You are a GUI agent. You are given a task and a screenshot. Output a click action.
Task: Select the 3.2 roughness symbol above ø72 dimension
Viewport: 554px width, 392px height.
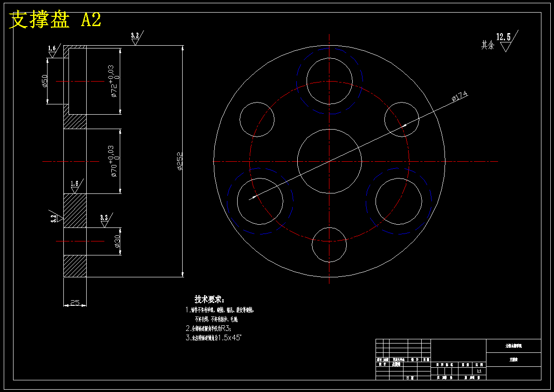point(137,38)
